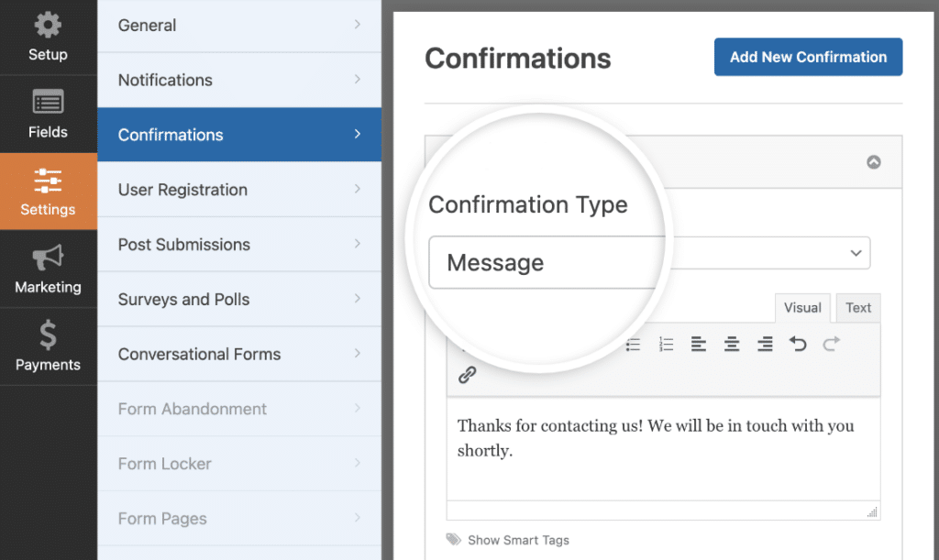Viewport: 939px width, 560px height.
Task: Expand the Notifications settings section
Action: point(239,80)
